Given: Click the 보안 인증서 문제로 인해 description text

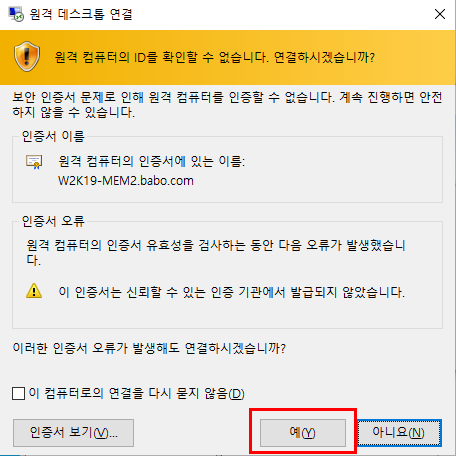Looking at the screenshot, I should tap(227, 105).
